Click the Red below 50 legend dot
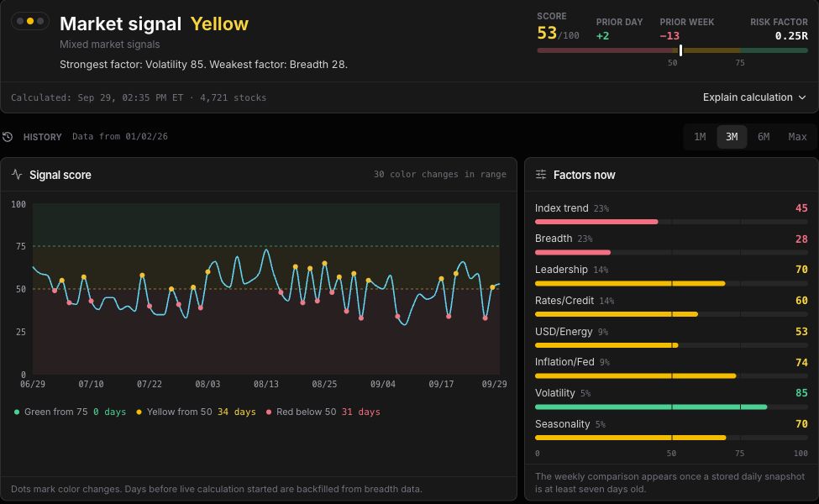The image size is (819, 504). [269, 412]
